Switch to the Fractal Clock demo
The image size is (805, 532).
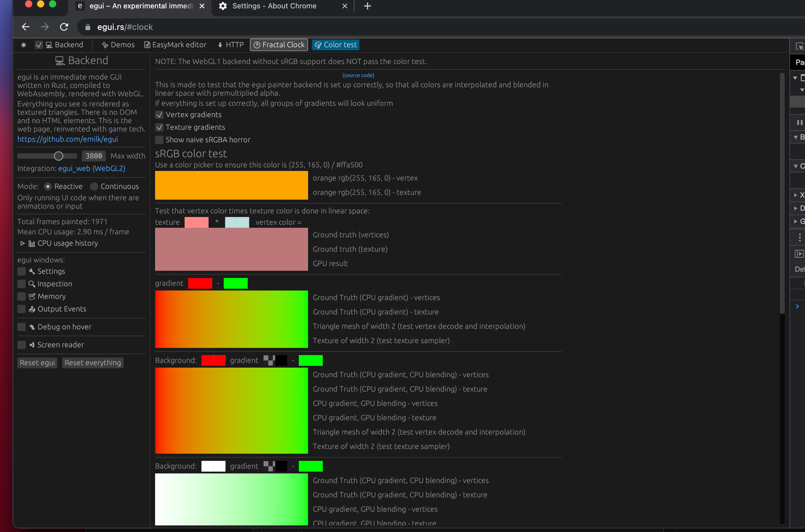[278, 45]
